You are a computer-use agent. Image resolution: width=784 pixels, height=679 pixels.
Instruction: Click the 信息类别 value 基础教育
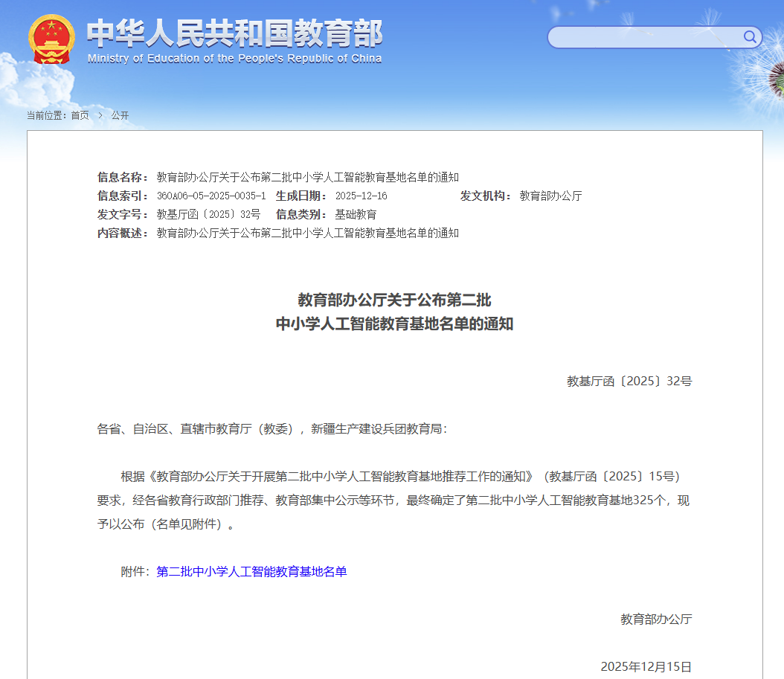pos(356,214)
